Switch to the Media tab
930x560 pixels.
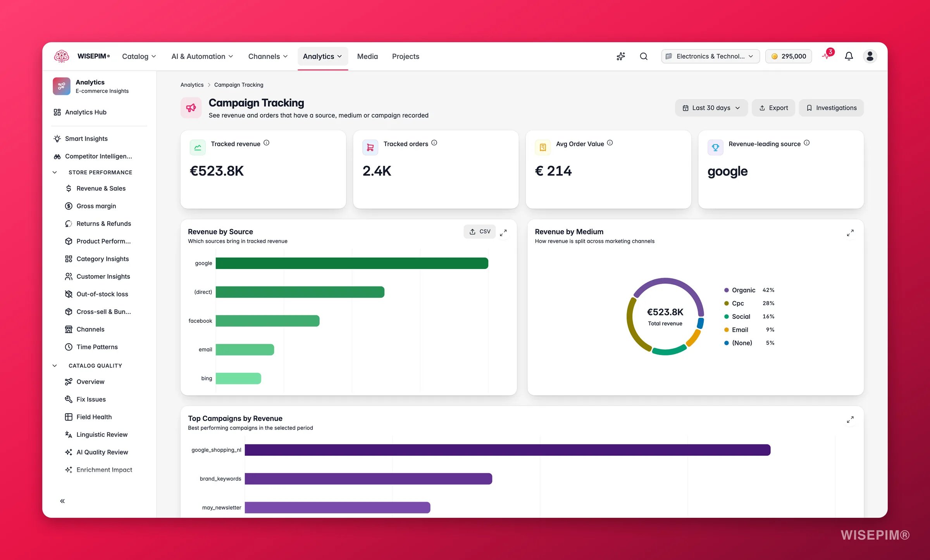coord(367,56)
